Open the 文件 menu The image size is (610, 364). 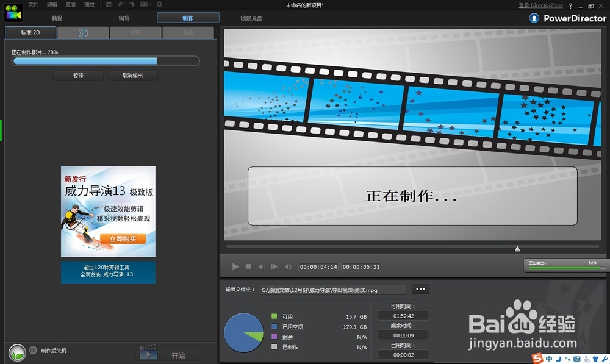tap(34, 5)
